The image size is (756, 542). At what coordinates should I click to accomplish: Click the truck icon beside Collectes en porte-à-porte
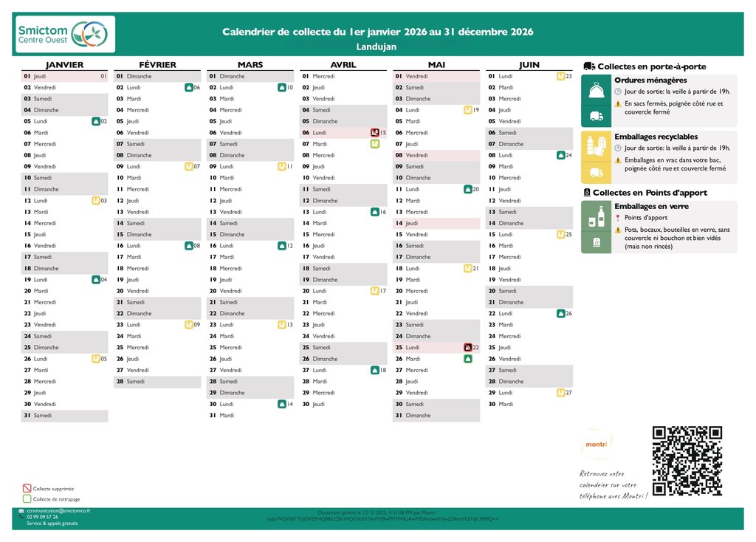(x=588, y=66)
